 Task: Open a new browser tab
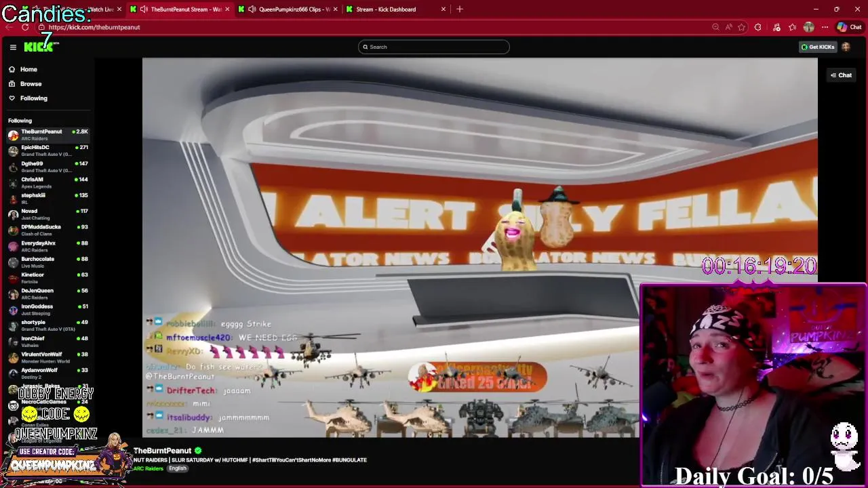click(460, 9)
